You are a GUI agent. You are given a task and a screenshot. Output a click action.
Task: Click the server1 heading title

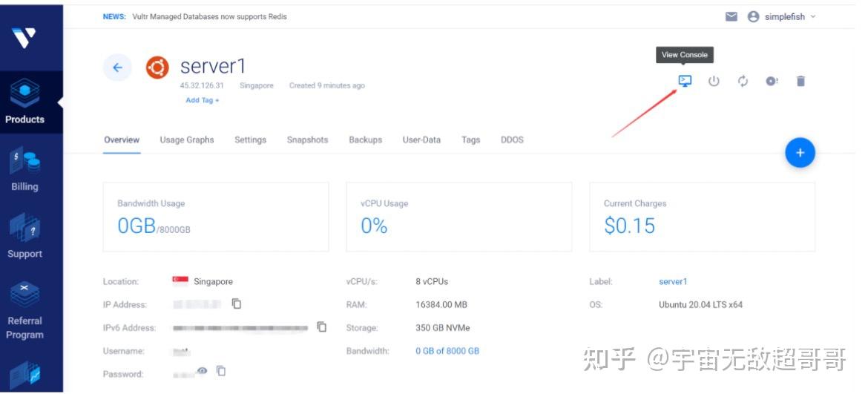point(213,67)
